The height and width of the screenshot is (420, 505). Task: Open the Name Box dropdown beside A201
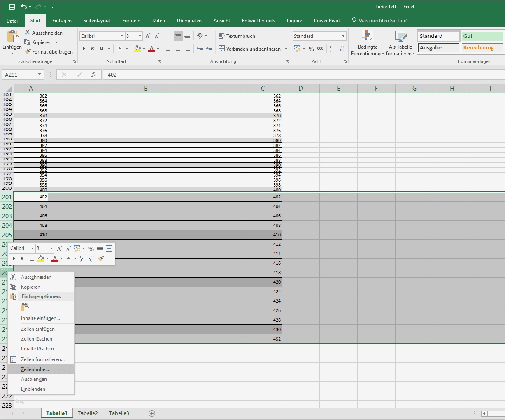[40, 75]
